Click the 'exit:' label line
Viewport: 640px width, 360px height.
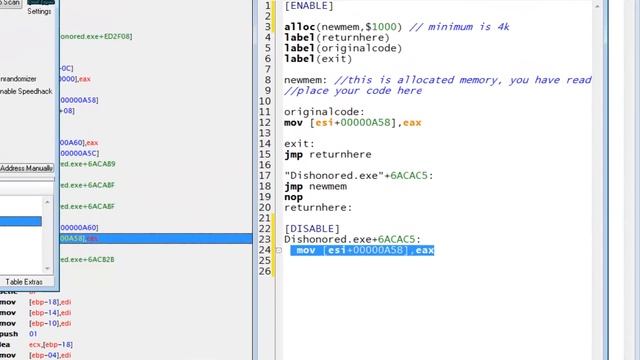click(x=300, y=144)
